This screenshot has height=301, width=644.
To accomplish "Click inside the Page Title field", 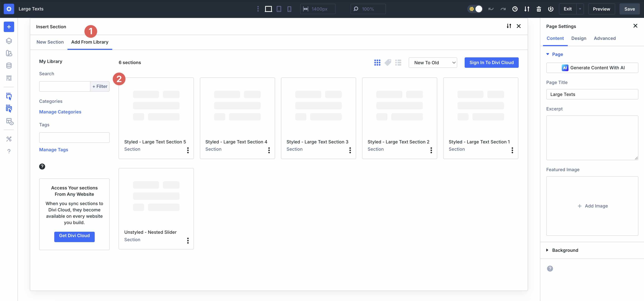I will click(592, 94).
